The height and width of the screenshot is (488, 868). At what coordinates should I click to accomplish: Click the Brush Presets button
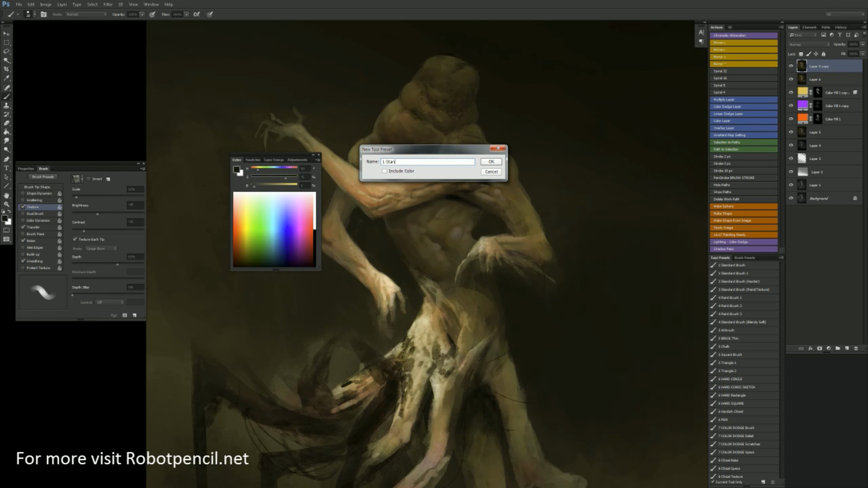coord(43,177)
